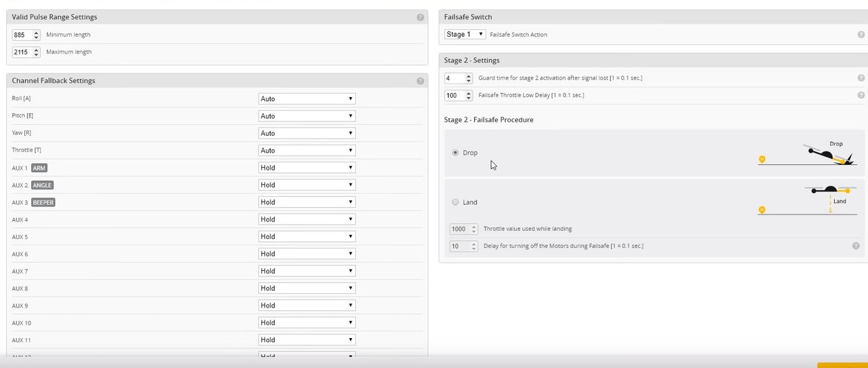Open the AUX 3 BEEPER fallback dropdown
Screen dimensions: 868x368
(307, 202)
